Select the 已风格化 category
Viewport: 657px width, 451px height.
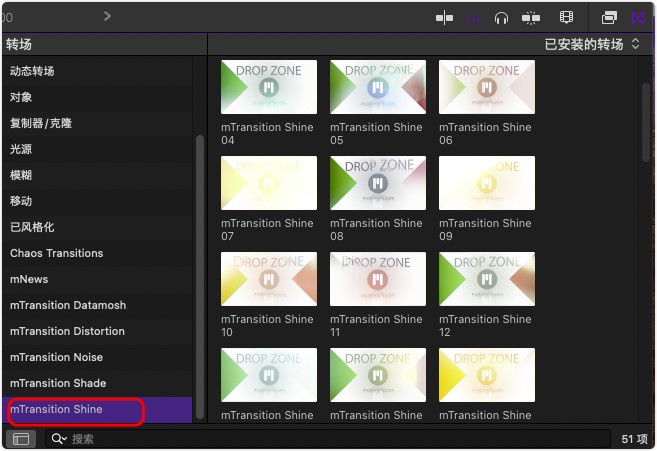point(97,227)
